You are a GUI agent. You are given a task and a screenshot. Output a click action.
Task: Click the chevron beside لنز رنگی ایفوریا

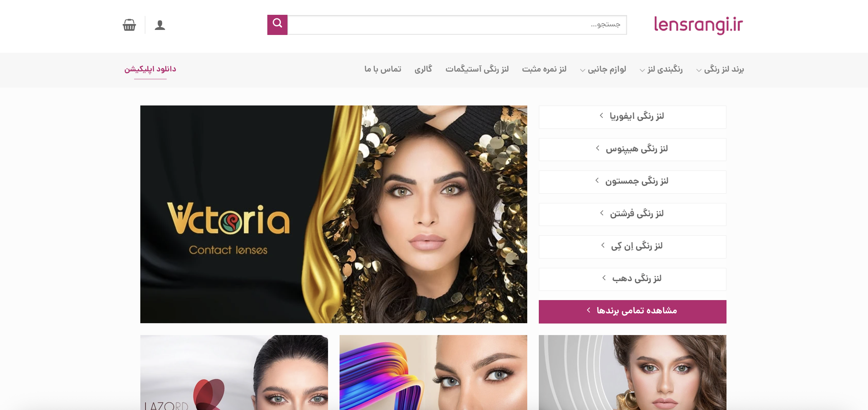pyautogui.click(x=602, y=116)
